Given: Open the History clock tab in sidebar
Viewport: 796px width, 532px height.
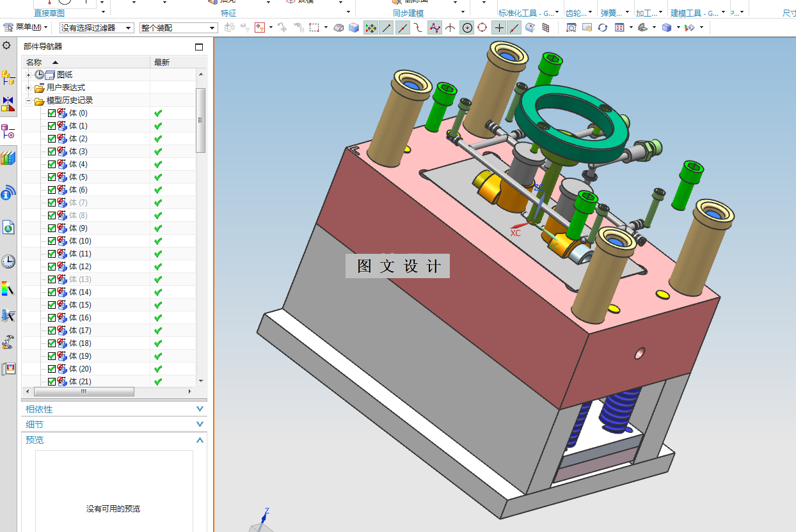Looking at the screenshot, I should [8, 261].
